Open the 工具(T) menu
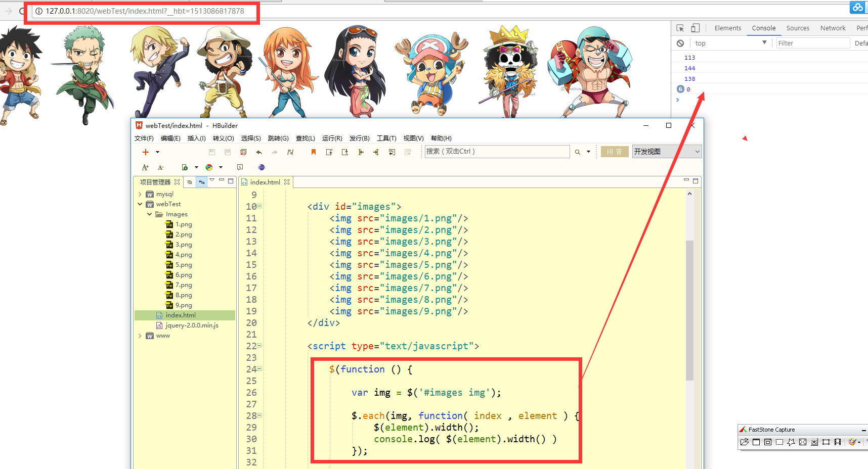 point(386,138)
